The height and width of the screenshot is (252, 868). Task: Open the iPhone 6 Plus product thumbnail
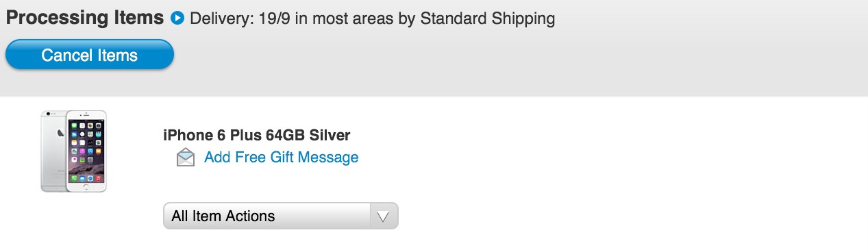74,151
